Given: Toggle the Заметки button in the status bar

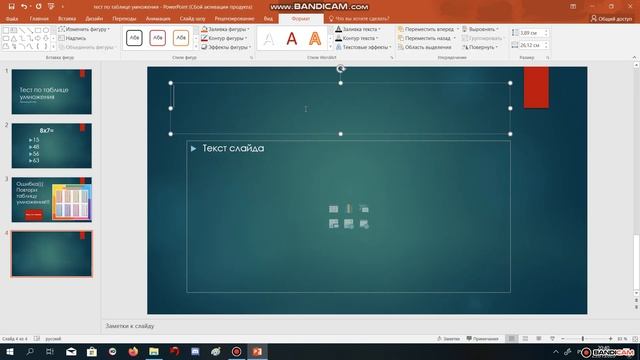Looking at the screenshot, I should (x=448, y=339).
